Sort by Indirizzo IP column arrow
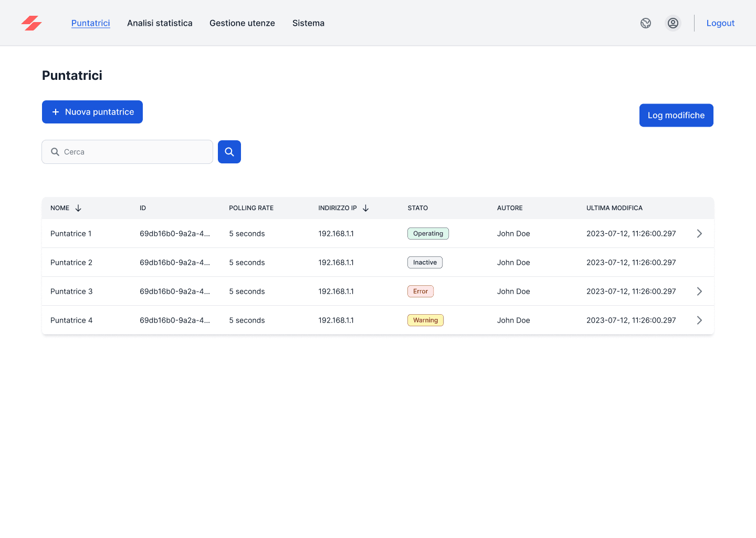 [x=366, y=208]
